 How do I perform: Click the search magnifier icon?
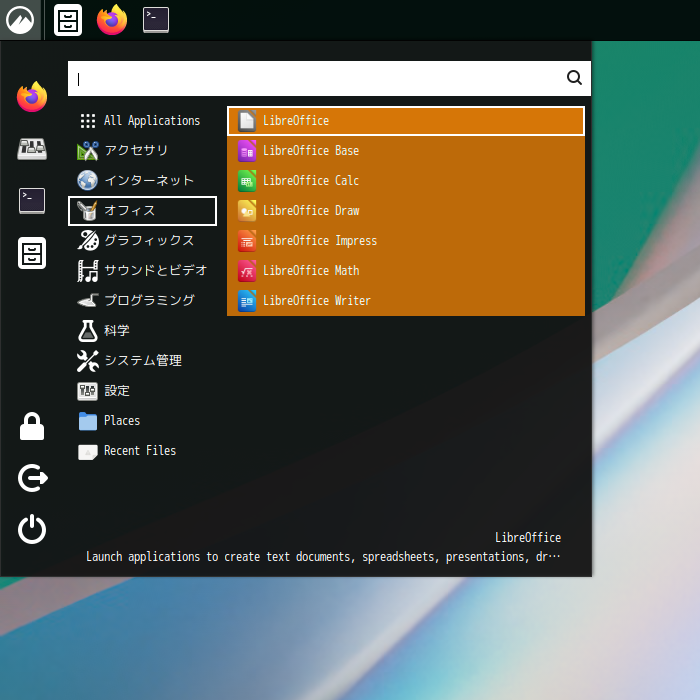[574, 78]
